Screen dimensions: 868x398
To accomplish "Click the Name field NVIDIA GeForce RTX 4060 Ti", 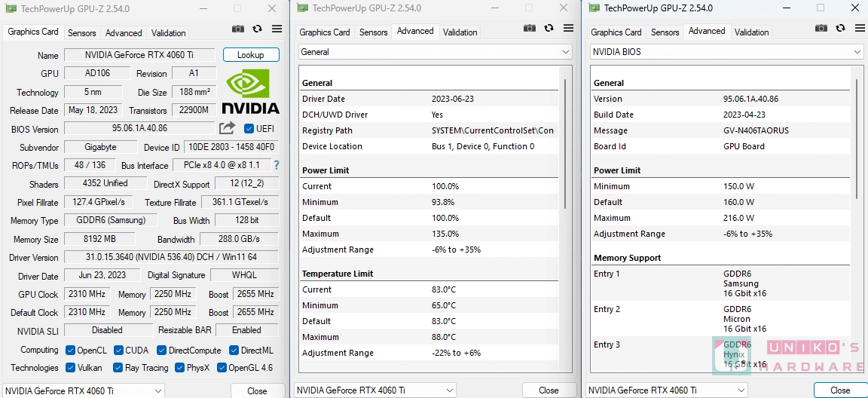I will coord(139,55).
